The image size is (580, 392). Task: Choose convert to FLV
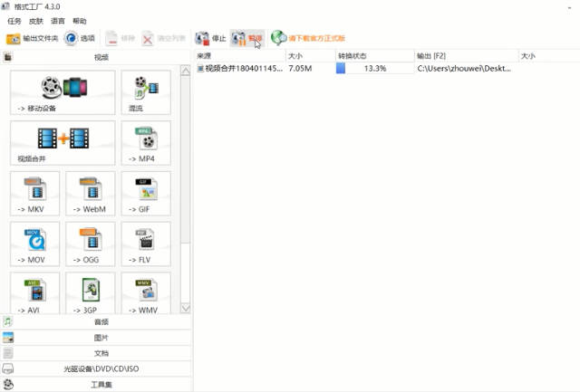click(146, 244)
